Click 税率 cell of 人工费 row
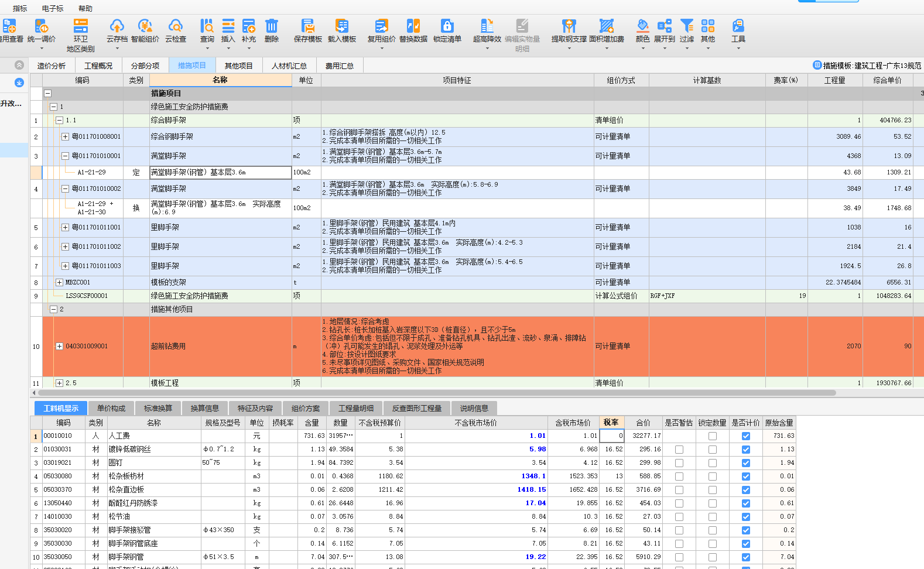The height and width of the screenshot is (569, 924). coord(612,436)
